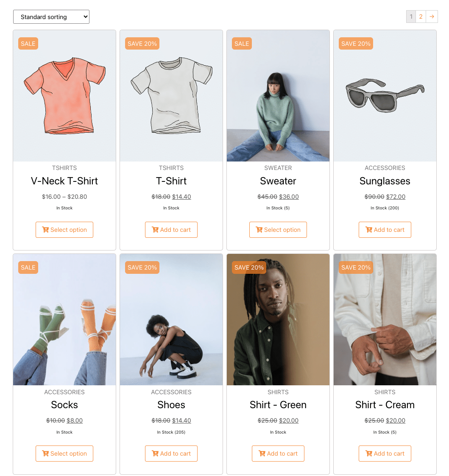Click the cart icon on Sweater Select option
449x476 pixels.
pyautogui.click(x=259, y=230)
